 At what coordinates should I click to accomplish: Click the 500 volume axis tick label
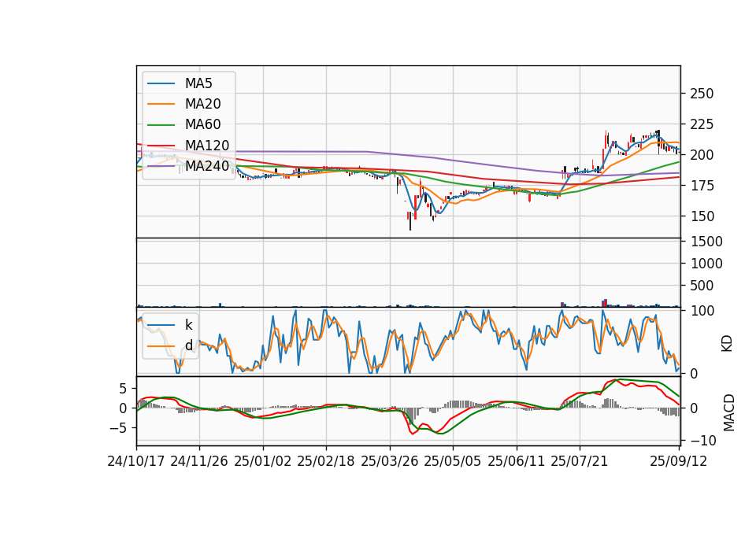pos(702,286)
